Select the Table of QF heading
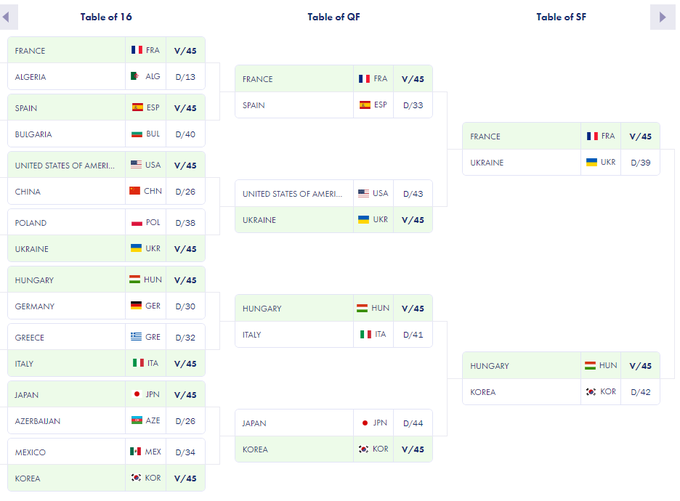The image size is (680, 501). [x=334, y=17]
